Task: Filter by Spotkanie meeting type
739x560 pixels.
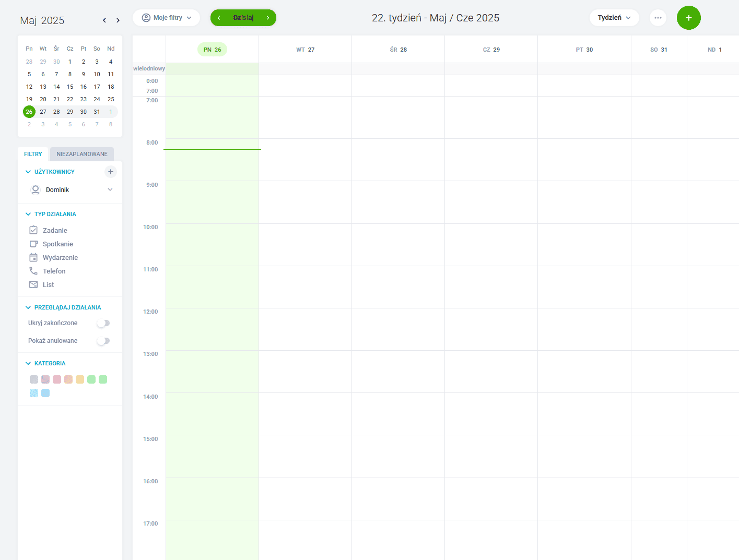Action: point(57,244)
